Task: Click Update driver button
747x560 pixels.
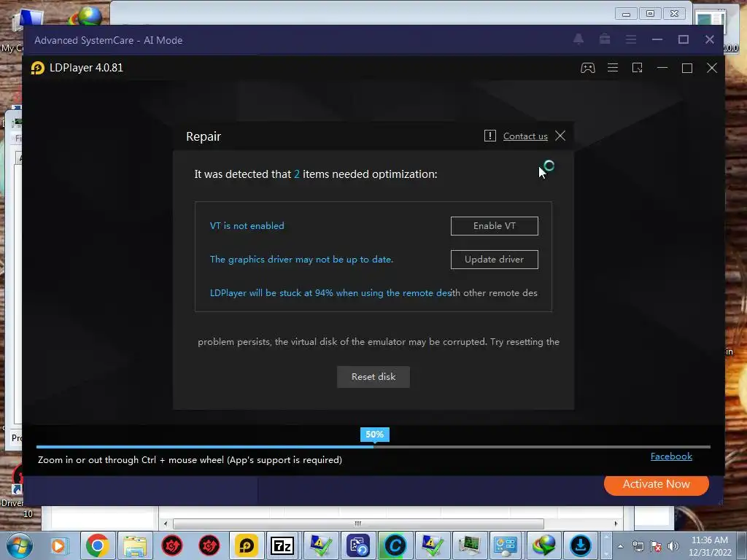Action: tap(494, 260)
